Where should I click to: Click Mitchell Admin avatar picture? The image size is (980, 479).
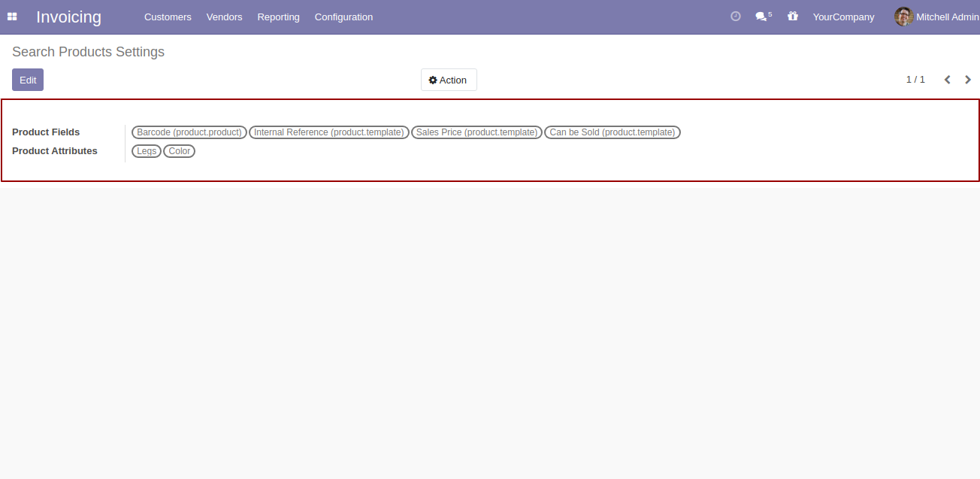(x=903, y=17)
